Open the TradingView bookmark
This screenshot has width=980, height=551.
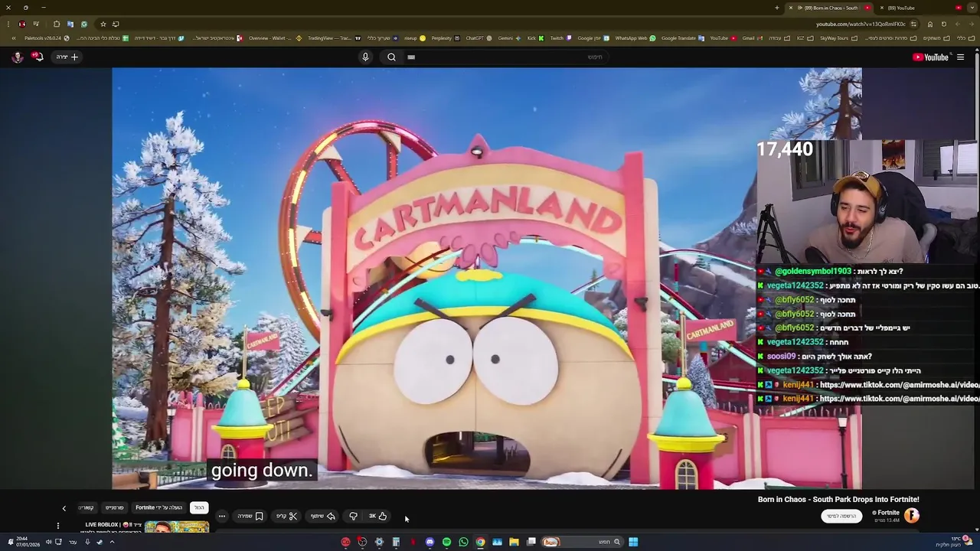click(x=333, y=37)
